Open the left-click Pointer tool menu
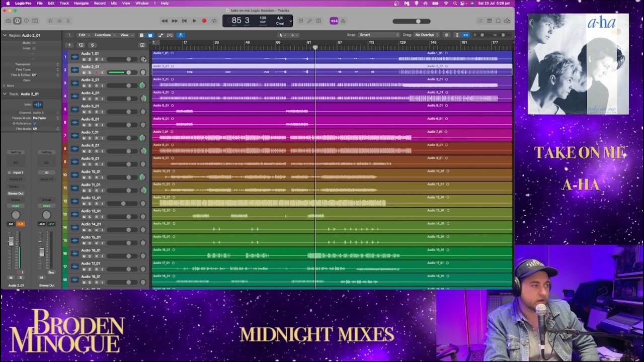Screen dimensions: 644x362 point(282,35)
